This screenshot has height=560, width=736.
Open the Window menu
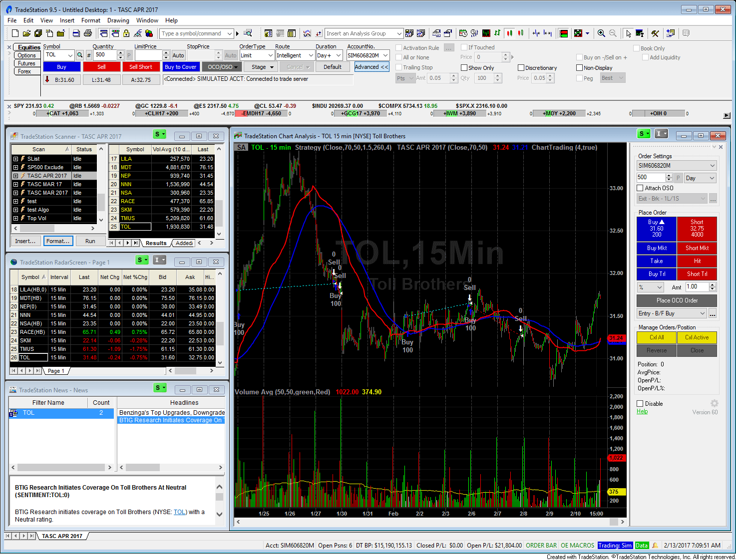147,20
